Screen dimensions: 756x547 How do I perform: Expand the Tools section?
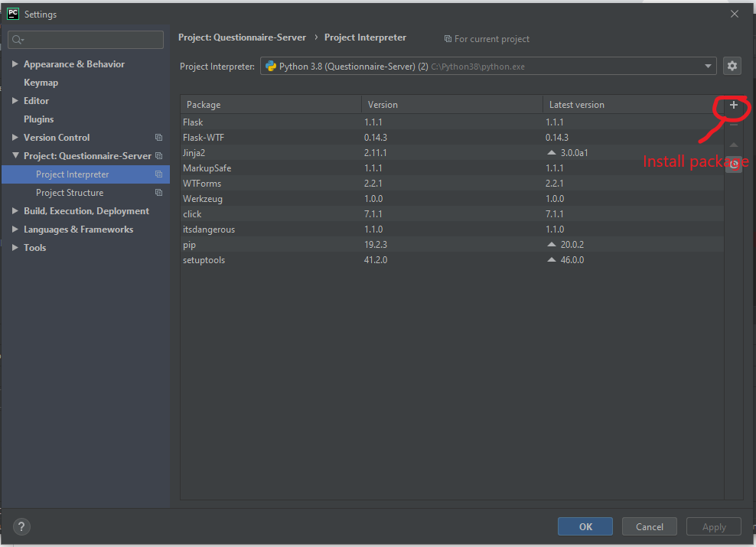[x=15, y=247]
